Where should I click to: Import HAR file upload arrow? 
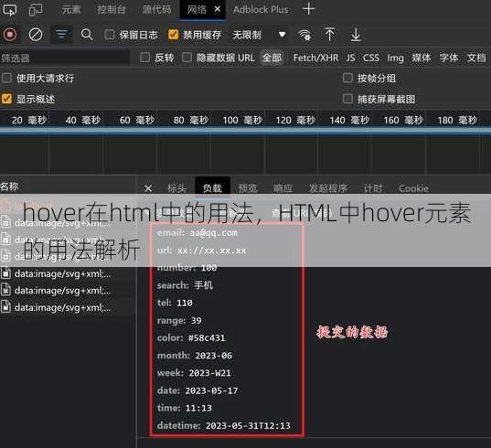[x=329, y=35]
